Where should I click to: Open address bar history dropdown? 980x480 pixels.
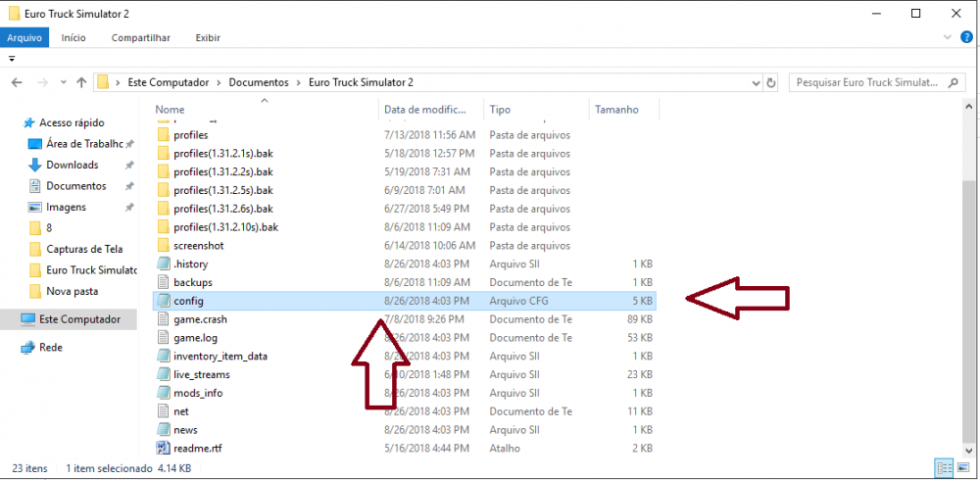756,82
